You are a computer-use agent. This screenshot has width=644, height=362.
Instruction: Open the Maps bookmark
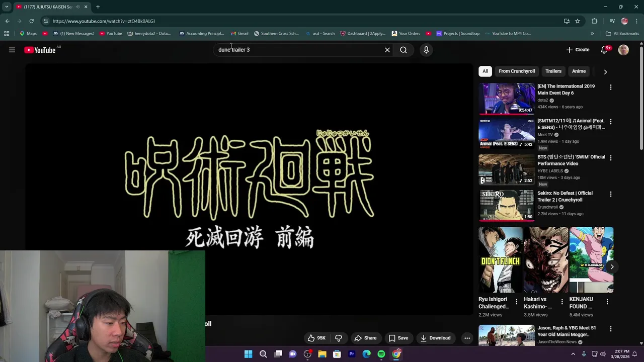pos(27,34)
